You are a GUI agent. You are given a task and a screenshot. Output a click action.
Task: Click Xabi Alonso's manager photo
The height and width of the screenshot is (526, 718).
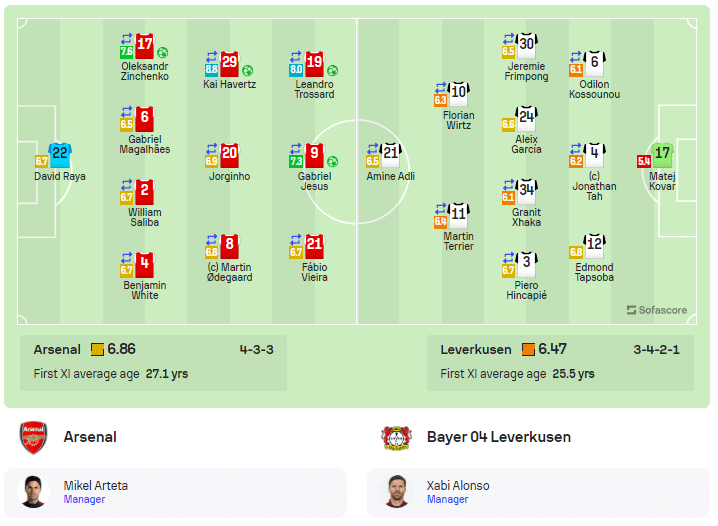[x=399, y=492]
